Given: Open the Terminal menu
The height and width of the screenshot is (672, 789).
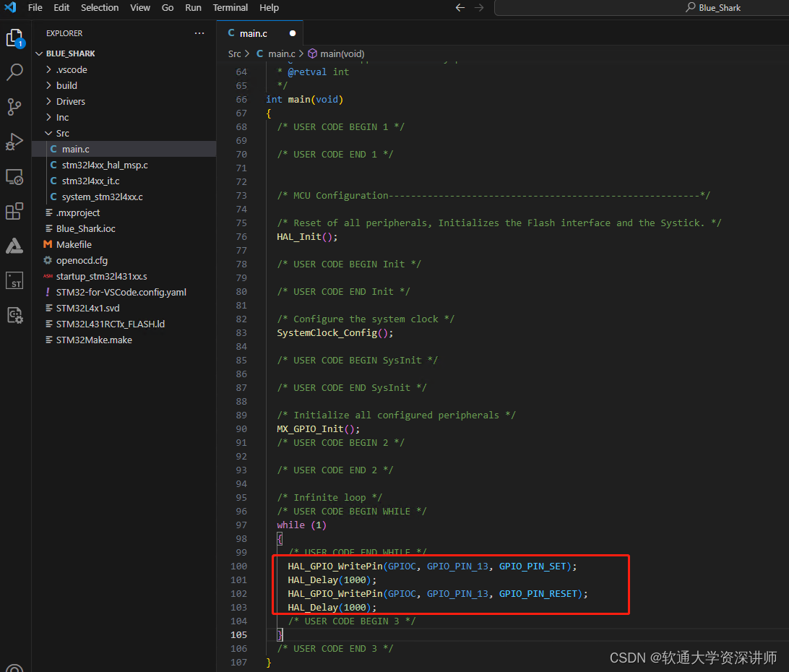Looking at the screenshot, I should (230, 7).
